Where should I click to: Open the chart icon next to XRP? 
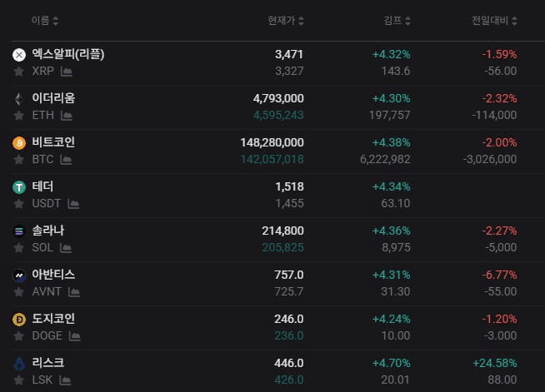66,72
